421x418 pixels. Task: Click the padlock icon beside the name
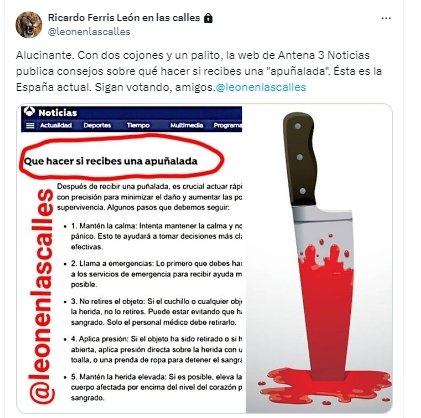click(208, 18)
